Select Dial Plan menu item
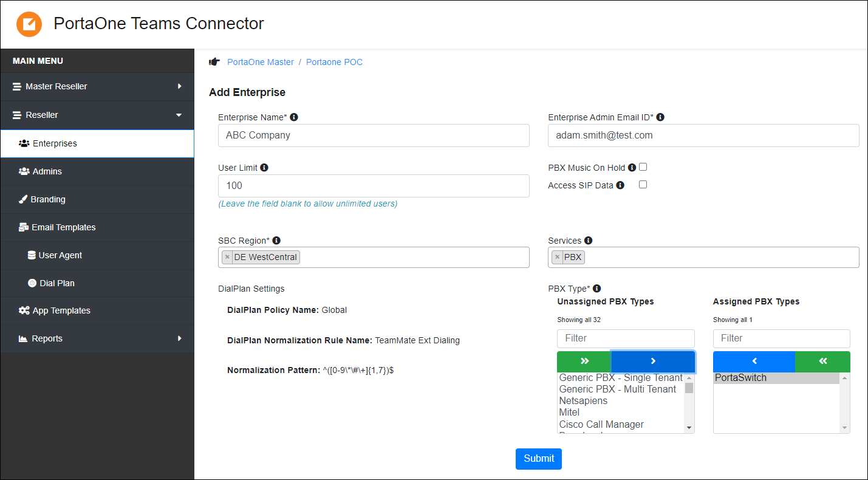This screenshot has height=480, width=868. click(x=97, y=283)
